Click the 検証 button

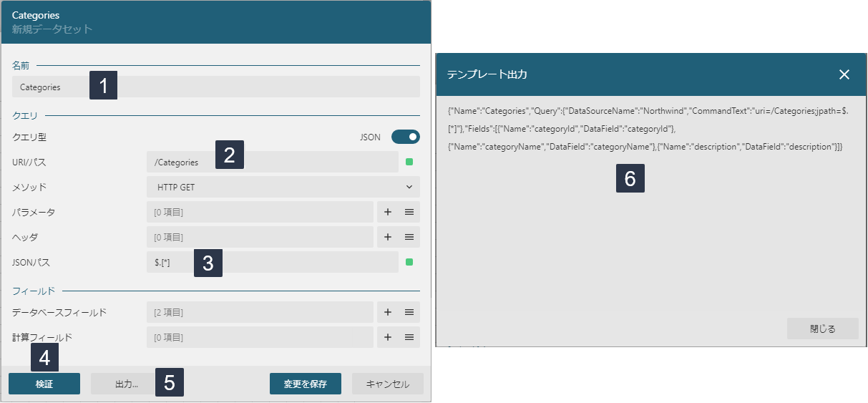(44, 384)
